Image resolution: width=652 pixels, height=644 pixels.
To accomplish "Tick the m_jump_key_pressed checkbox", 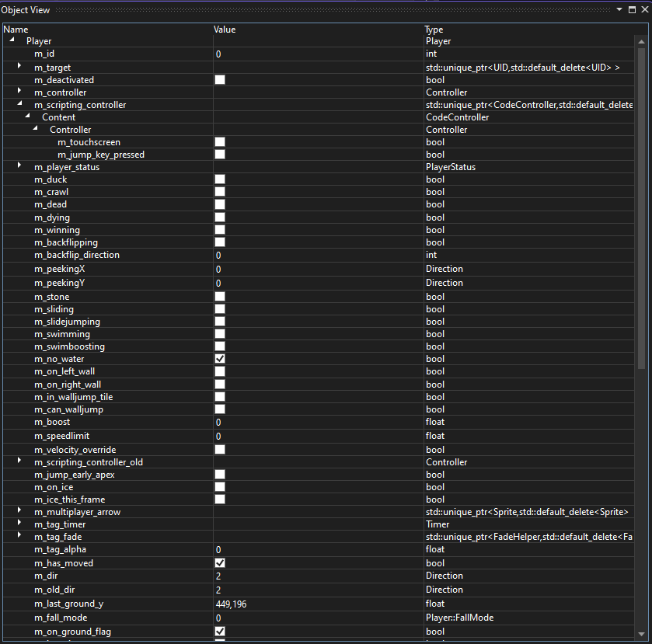I will coord(220,155).
